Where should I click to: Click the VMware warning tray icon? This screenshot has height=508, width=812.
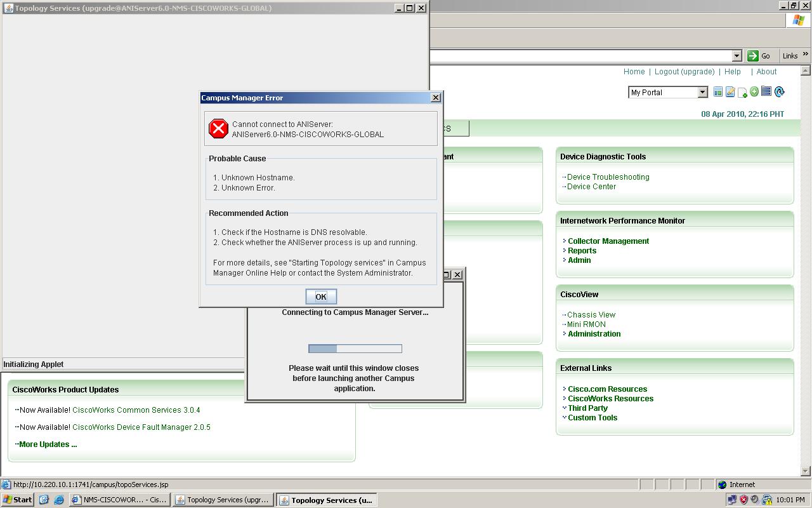pos(766,500)
